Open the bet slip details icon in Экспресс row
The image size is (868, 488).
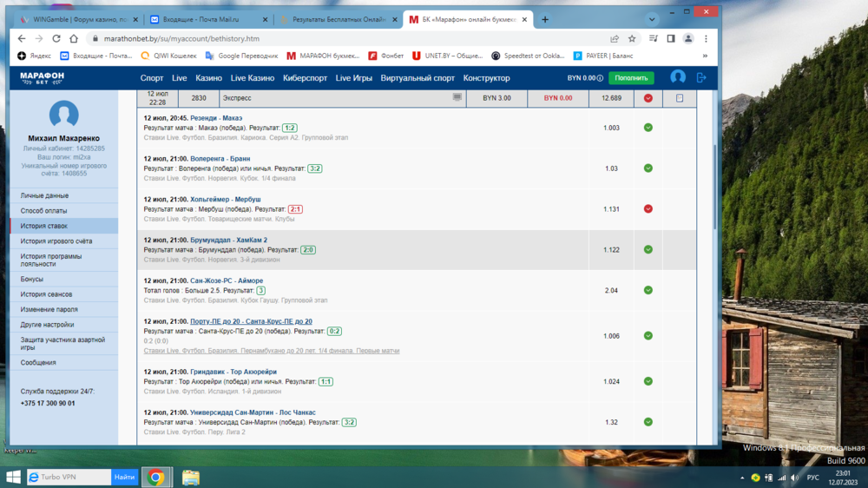(x=680, y=98)
